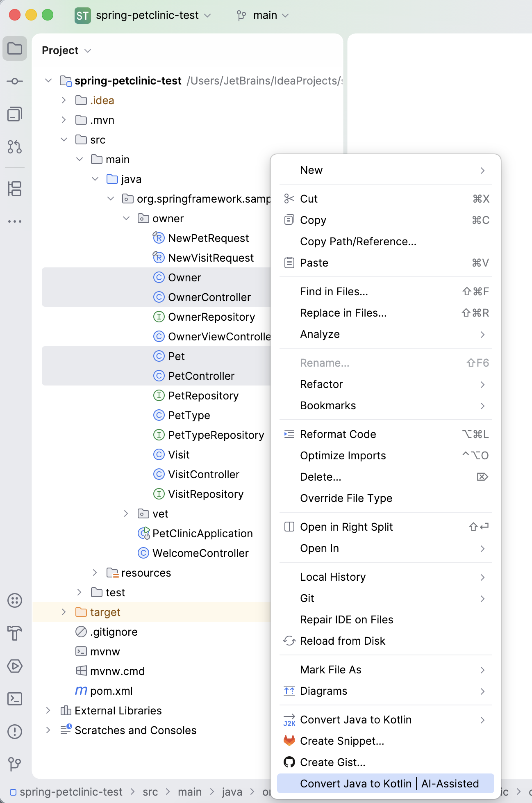The width and height of the screenshot is (532, 803).
Task: Select Override File Type
Action: coord(386,498)
